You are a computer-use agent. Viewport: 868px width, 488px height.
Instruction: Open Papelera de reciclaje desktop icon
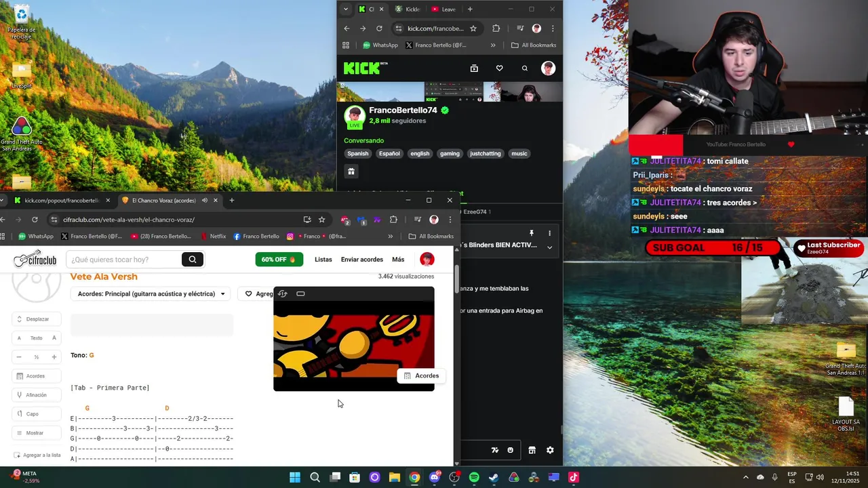[x=21, y=22]
